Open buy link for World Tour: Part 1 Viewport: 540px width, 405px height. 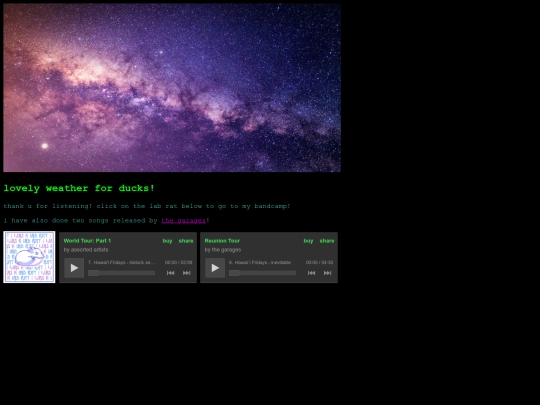[x=167, y=241]
